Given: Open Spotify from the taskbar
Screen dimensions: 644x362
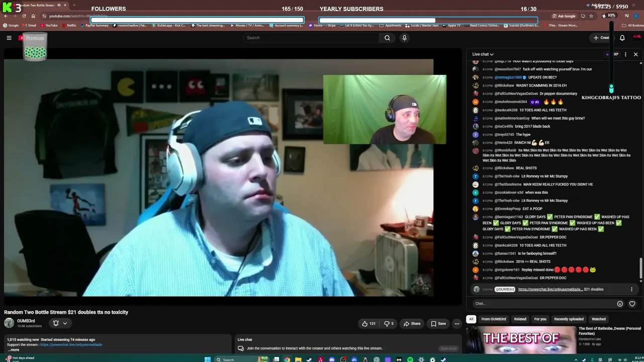Looking at the screenshot, I should coord(410,359).
